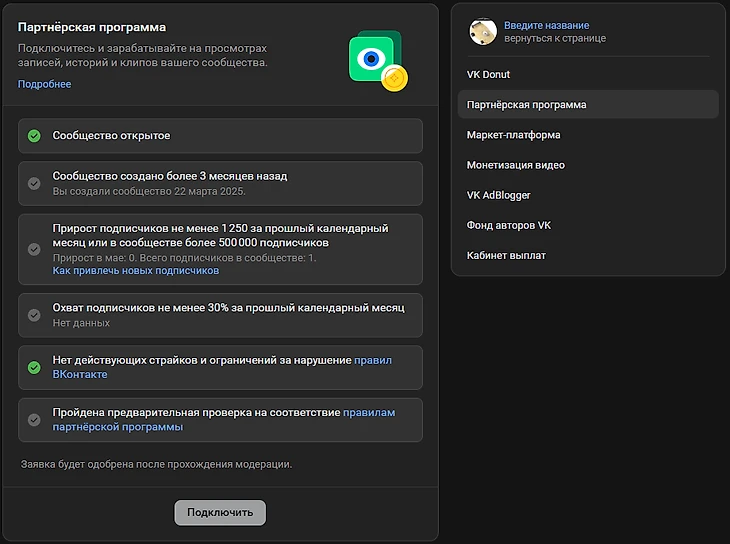Open "Как привлечь новых подписчиков" link
Viewport: 730px width, 544px height.
[x=135, y=271]
